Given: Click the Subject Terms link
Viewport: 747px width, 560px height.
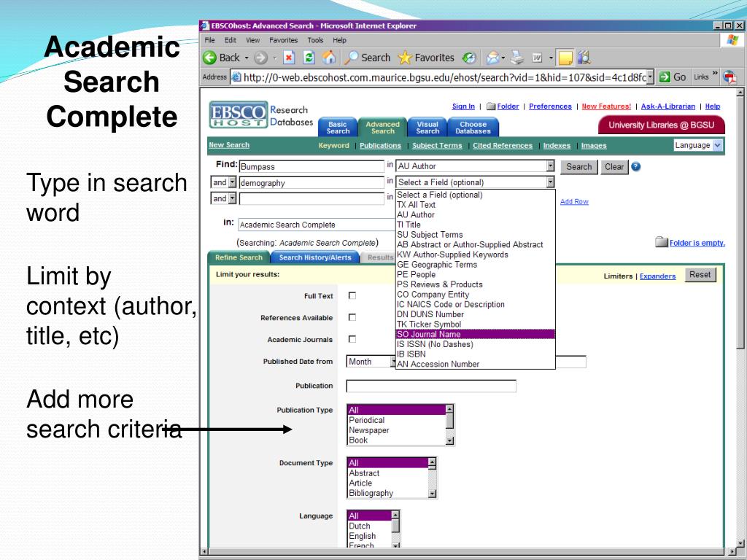Looking at the screenshot, I should [x=437, y=146].
